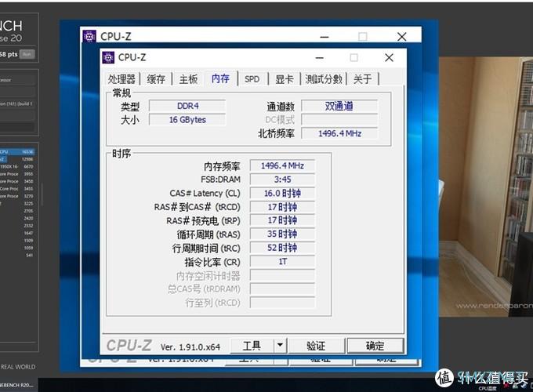Screen dimensions: 533x392
Task: Click the CAS# Latency 16.0 时钟 value
Action: [282, 193]
